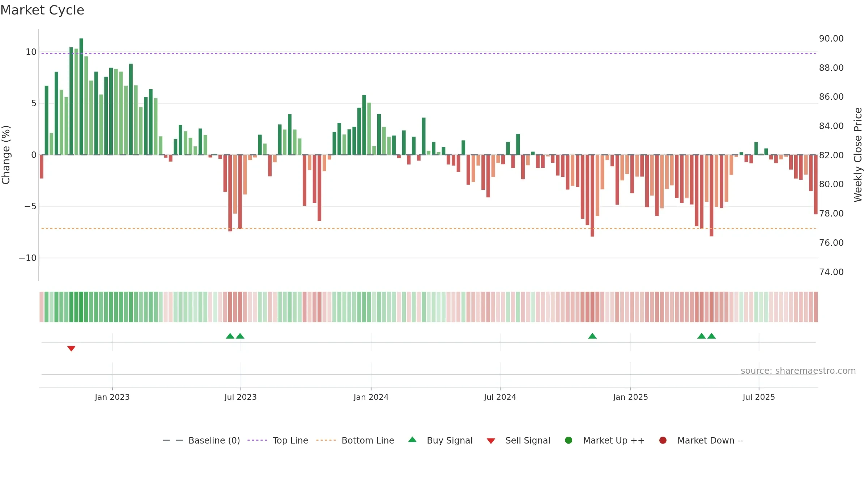Click the red sell signal marker before Jan 2023
This screenshot has height=488, width=868.
click(71, 348)
